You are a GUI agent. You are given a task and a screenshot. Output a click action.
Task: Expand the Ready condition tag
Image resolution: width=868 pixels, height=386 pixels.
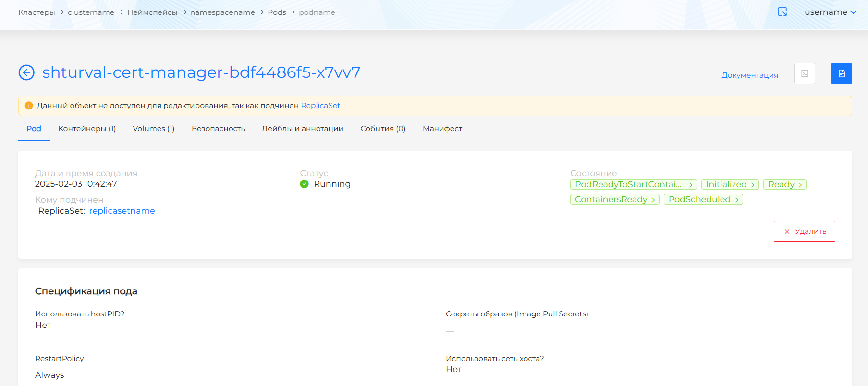[784, 184]
